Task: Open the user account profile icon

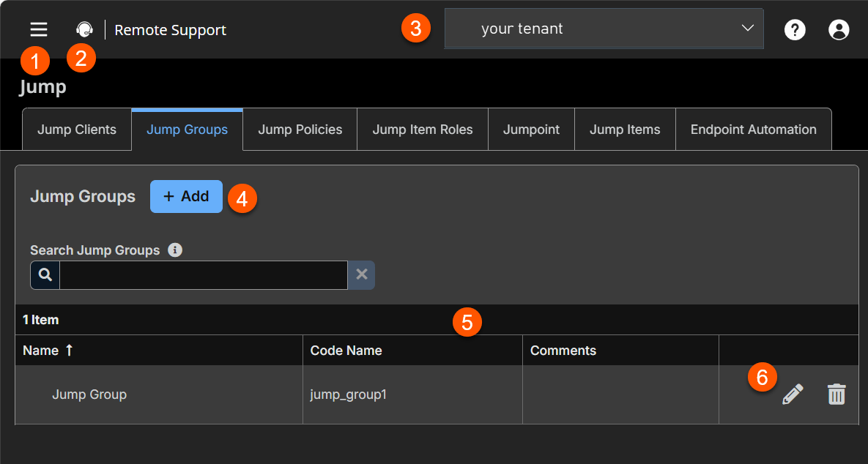Action: pos(839,29)
